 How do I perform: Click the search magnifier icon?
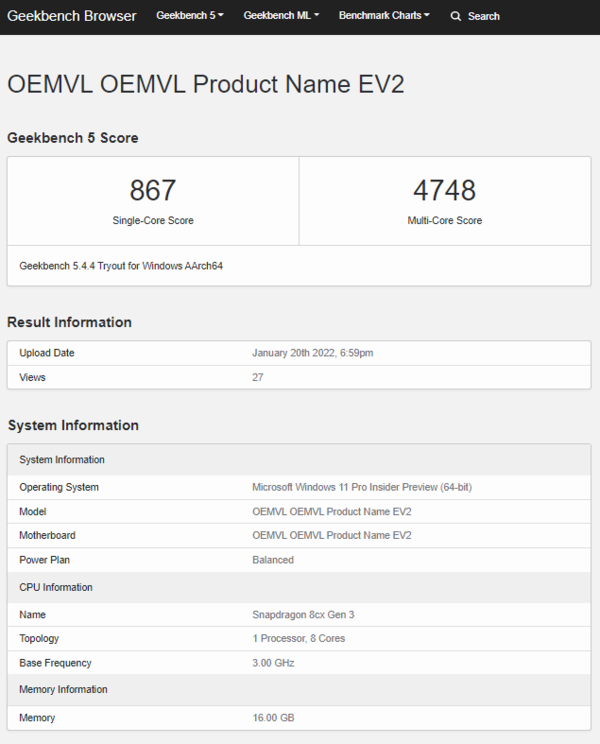pyautogui.click(x=456, y=16)
